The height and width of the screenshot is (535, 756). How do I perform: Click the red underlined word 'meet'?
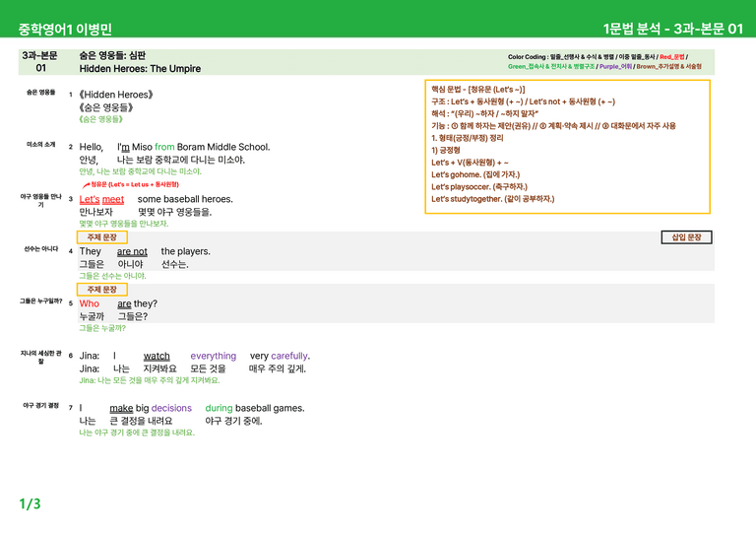[x=113, y=199]
